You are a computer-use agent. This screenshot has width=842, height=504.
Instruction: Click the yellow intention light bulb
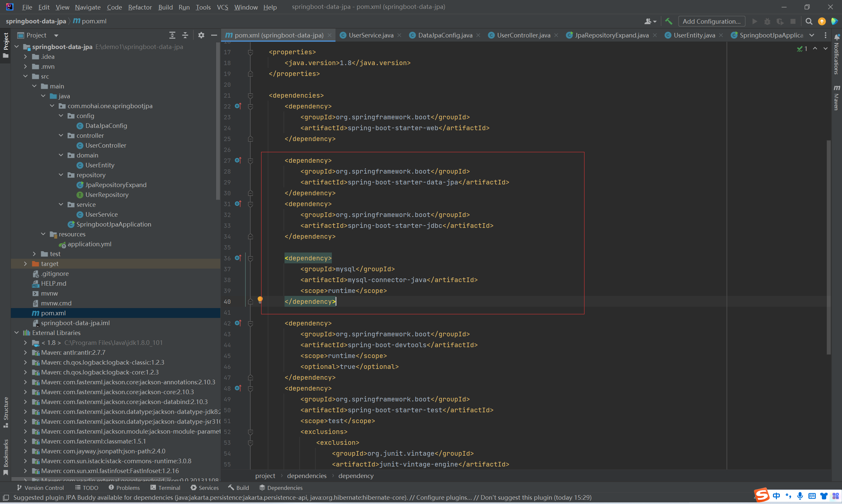(260, 300)
